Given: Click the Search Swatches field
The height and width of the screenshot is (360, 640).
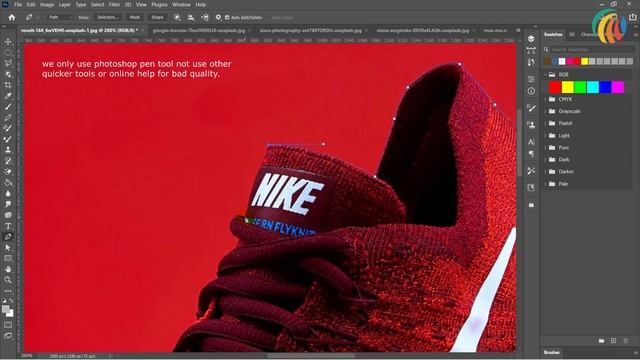Looking at the screenshot, I should (x=592, y=49).
